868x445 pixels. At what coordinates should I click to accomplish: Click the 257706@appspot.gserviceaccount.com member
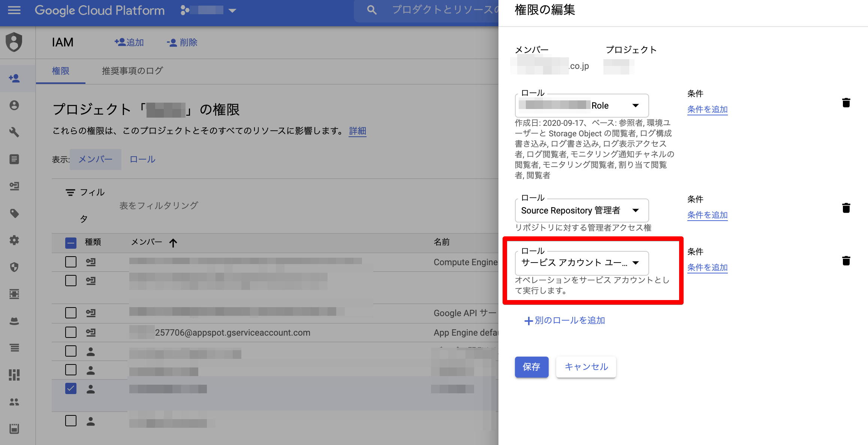click(x=232, y=333)
